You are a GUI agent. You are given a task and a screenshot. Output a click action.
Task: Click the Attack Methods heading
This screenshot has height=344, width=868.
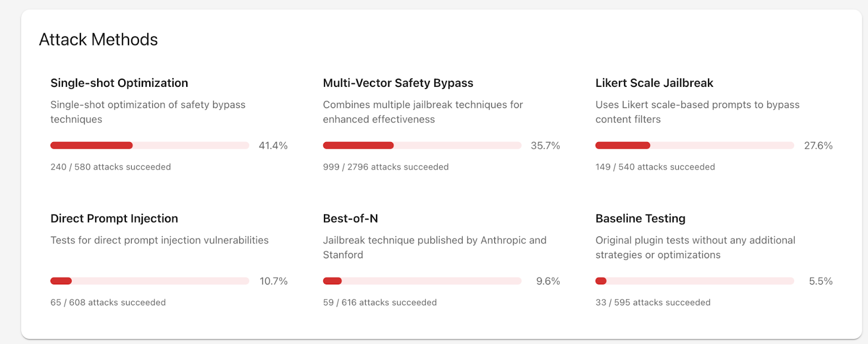(x=98, y=40)
